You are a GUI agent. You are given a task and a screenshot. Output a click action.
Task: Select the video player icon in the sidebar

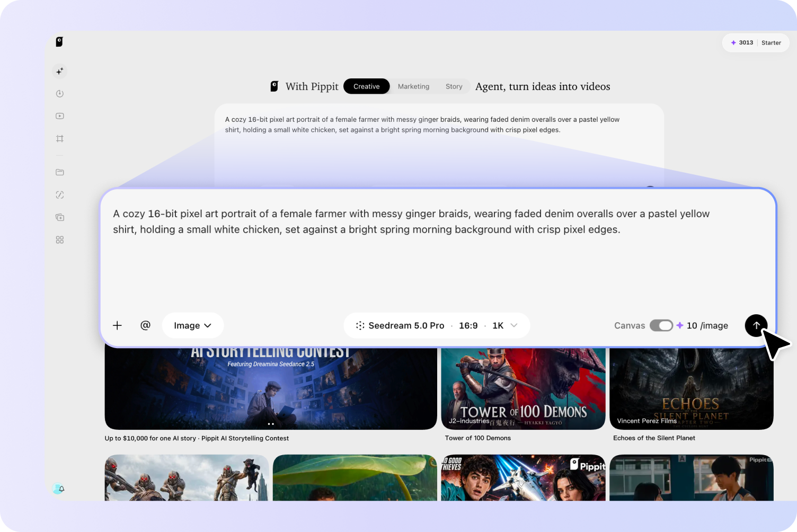point(60,116)
